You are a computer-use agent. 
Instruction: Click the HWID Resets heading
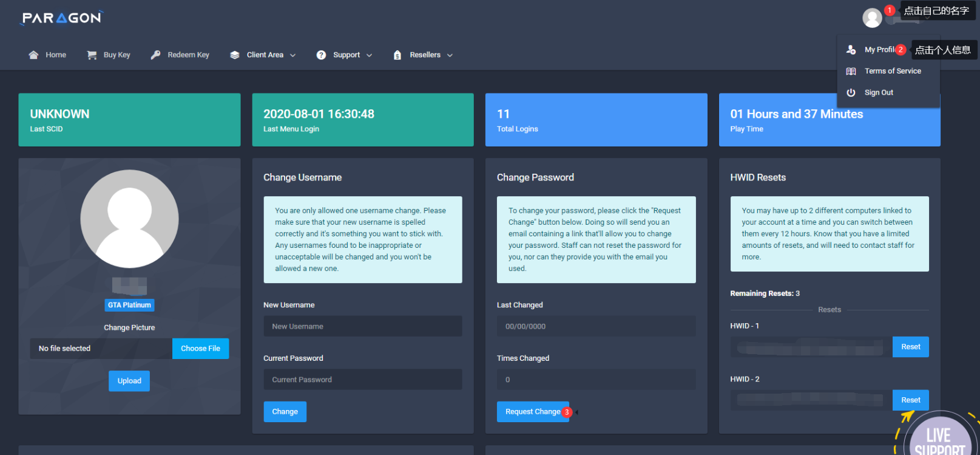pos(758,177)
